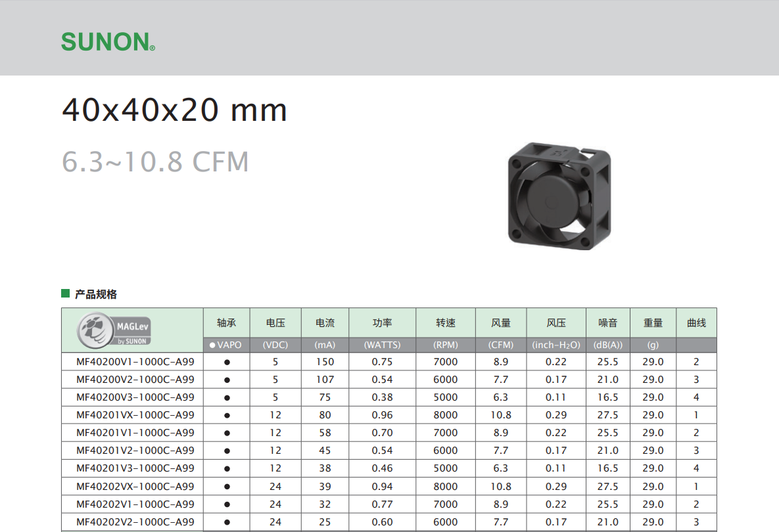This screenshot has height=532, width=779.
Task: Select model name MF40201V1-1000C-A99
Action: pos(135,433)
